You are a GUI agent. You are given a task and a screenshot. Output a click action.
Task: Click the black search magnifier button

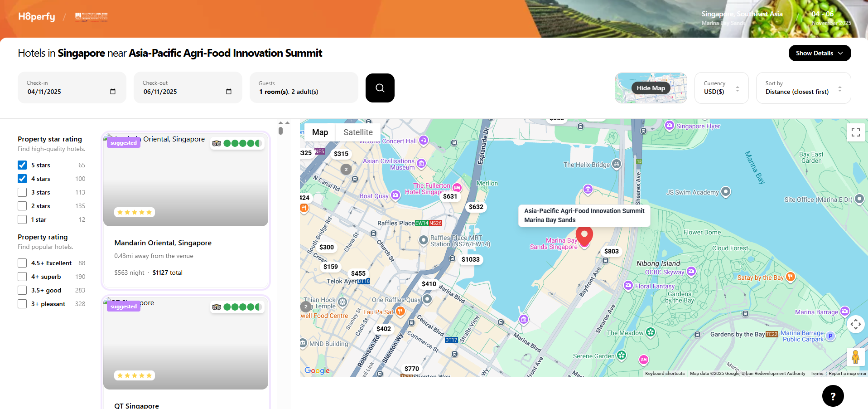click(380, 88)
